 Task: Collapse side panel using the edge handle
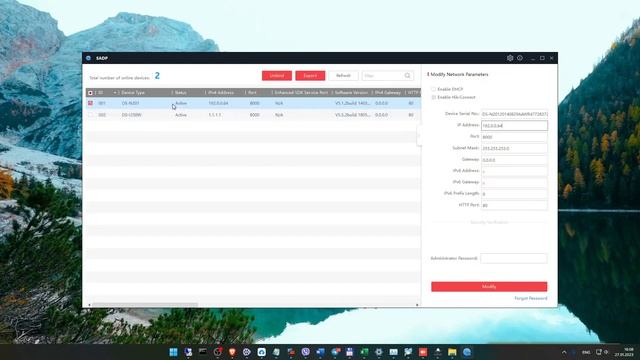pyautogui.click(x=419, y=136)
